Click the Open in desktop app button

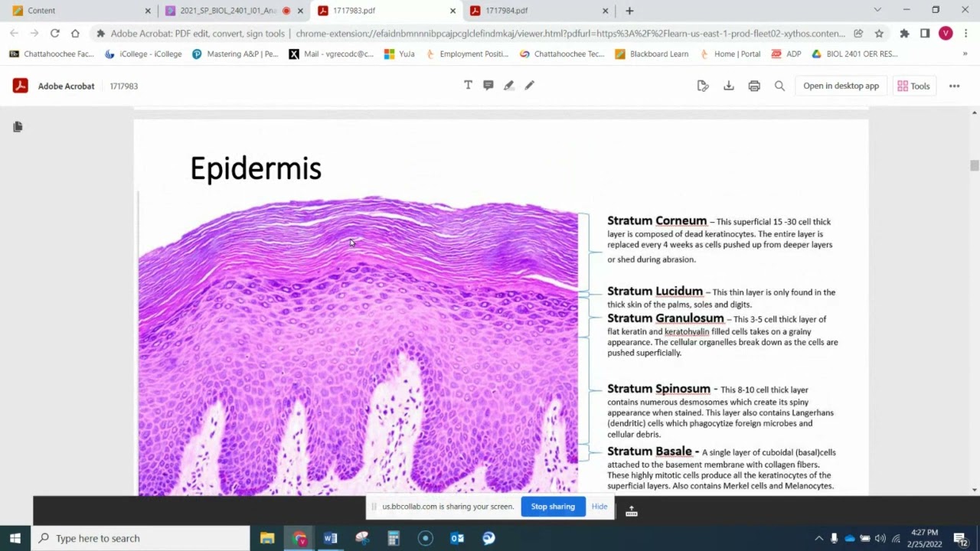click(841, 86)
